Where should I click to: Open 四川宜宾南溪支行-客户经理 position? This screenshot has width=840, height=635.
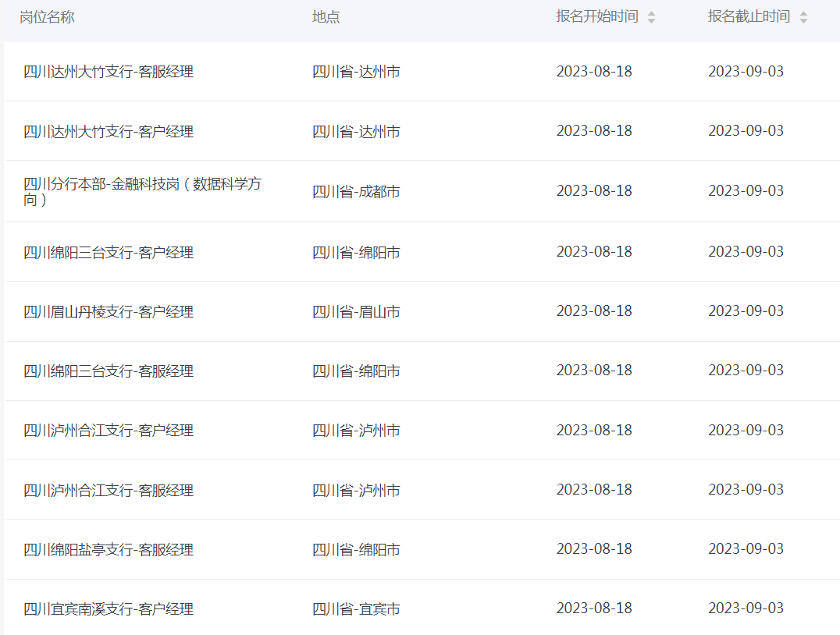click(x=109, y=608)
